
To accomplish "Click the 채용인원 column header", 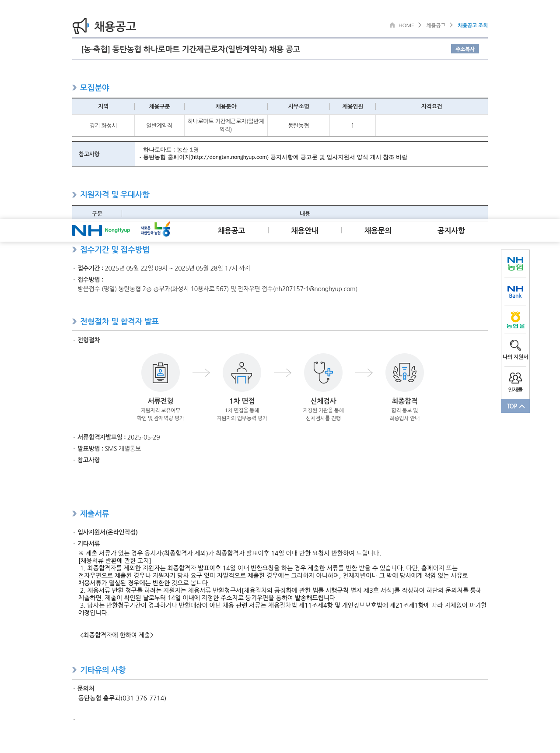I will click(x=353, y=106).
